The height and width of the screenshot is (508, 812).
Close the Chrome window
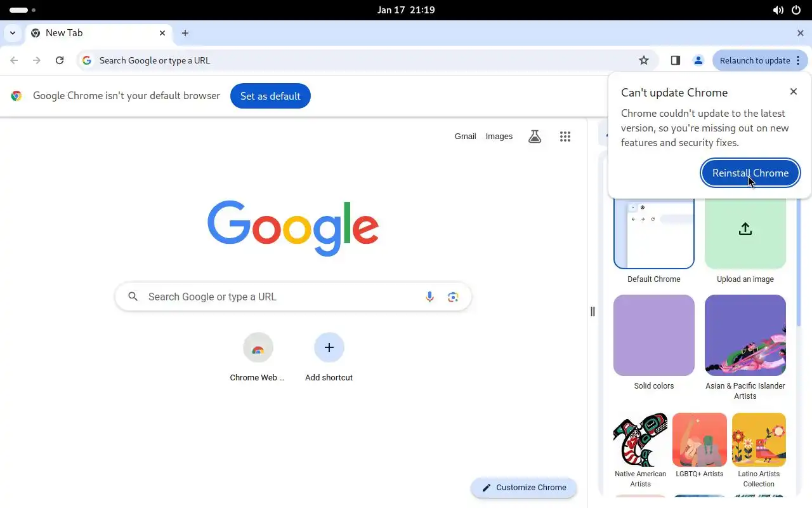coord(801,33)
